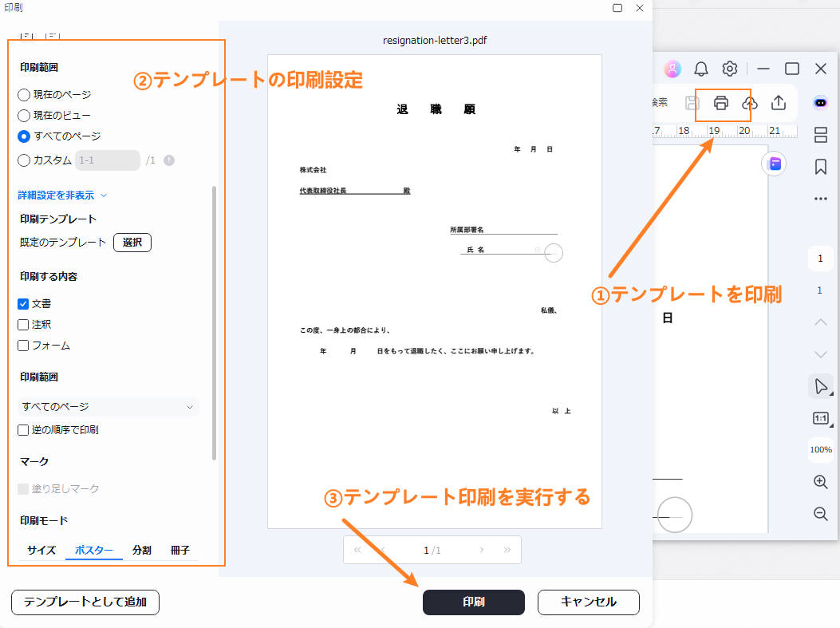The height and width of the screenshot is (628, 840).
Task: Check the 逆の順序で印刷 checkbox
Action: [24, 430]
